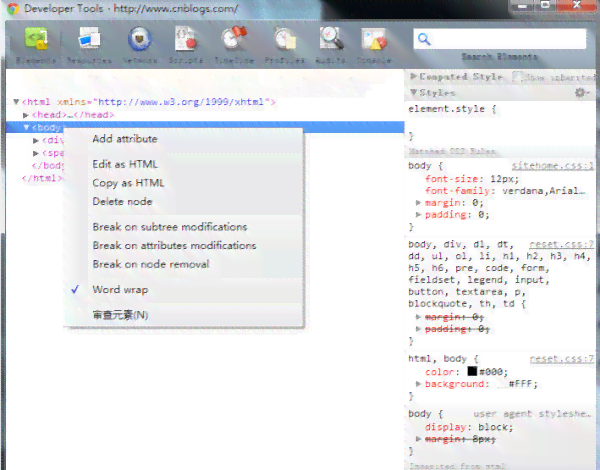Click the font-family verdana value
Image resolution: width=600 pixels, height=470 pixels.
[x=544, y=191]
